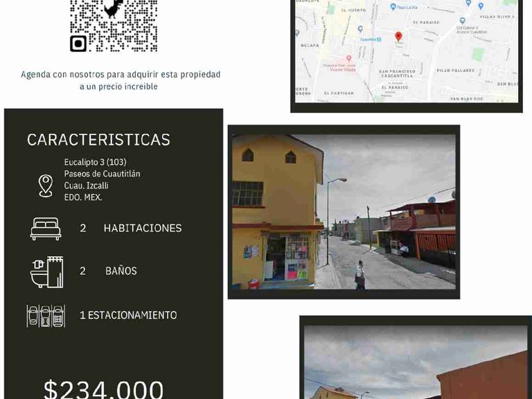This screenshot has height=399, width=532.
Task: Click the hospital pin on the map
Action: 348,58
